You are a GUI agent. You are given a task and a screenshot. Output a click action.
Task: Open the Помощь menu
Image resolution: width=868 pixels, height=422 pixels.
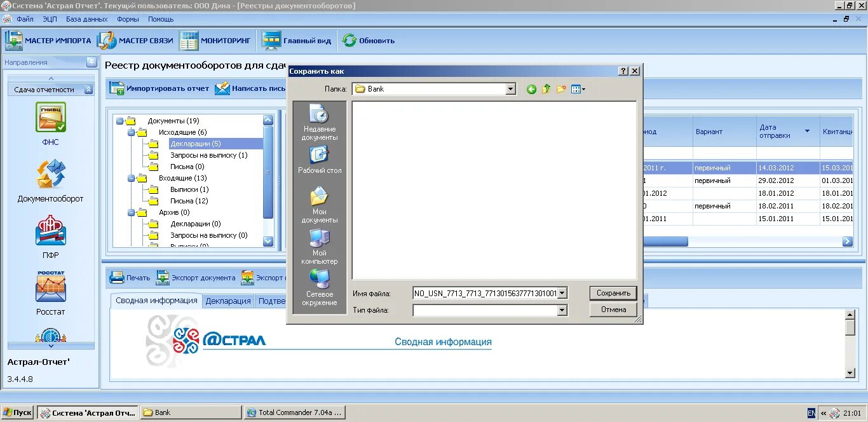161,19
